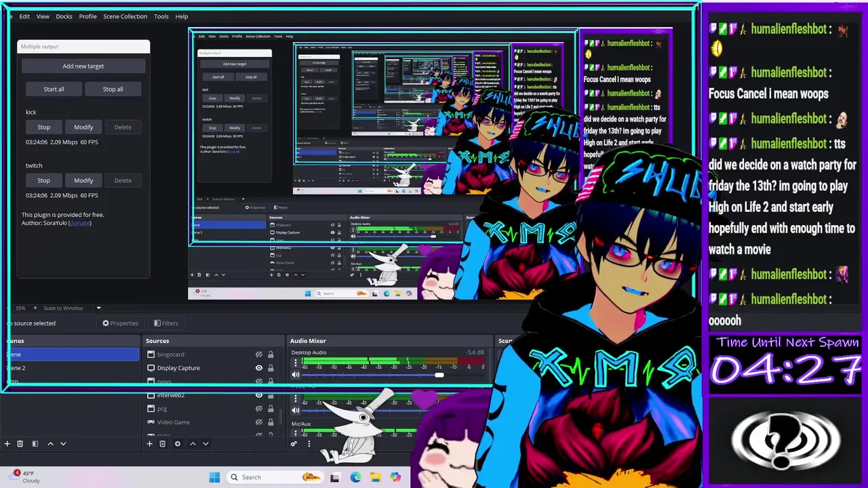Screen dimensions: 868x488
Task: Move source up with Sources toolbar arrow
Action: (193, 444)
